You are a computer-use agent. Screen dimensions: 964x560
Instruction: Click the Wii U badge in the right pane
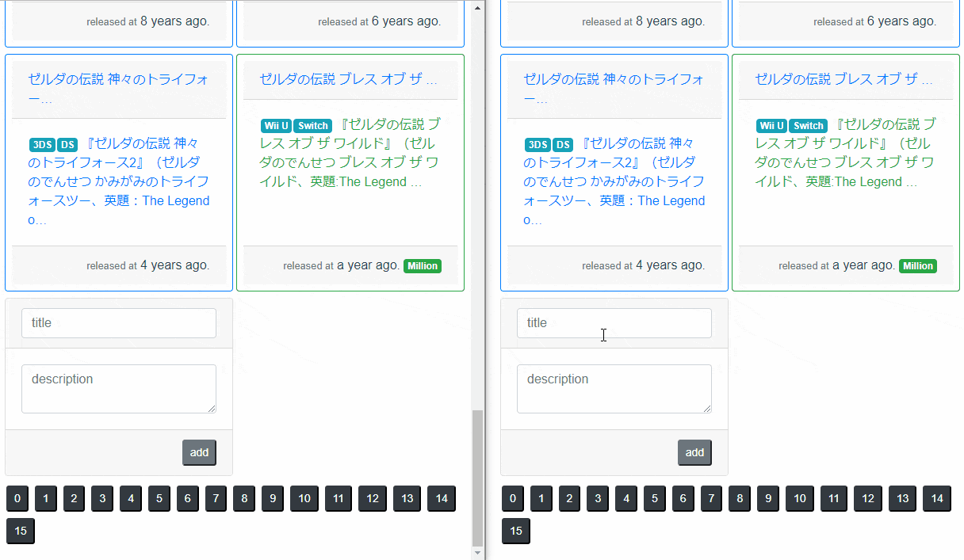(772, 125)
